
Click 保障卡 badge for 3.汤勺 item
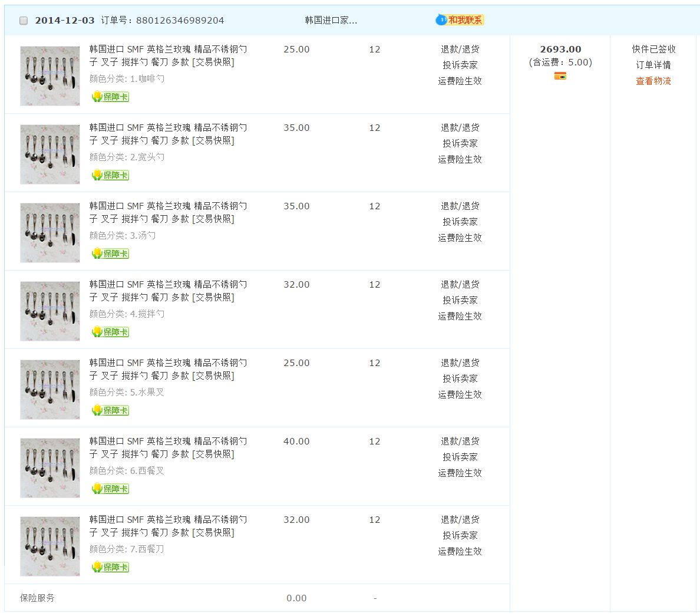coord(110,253)
